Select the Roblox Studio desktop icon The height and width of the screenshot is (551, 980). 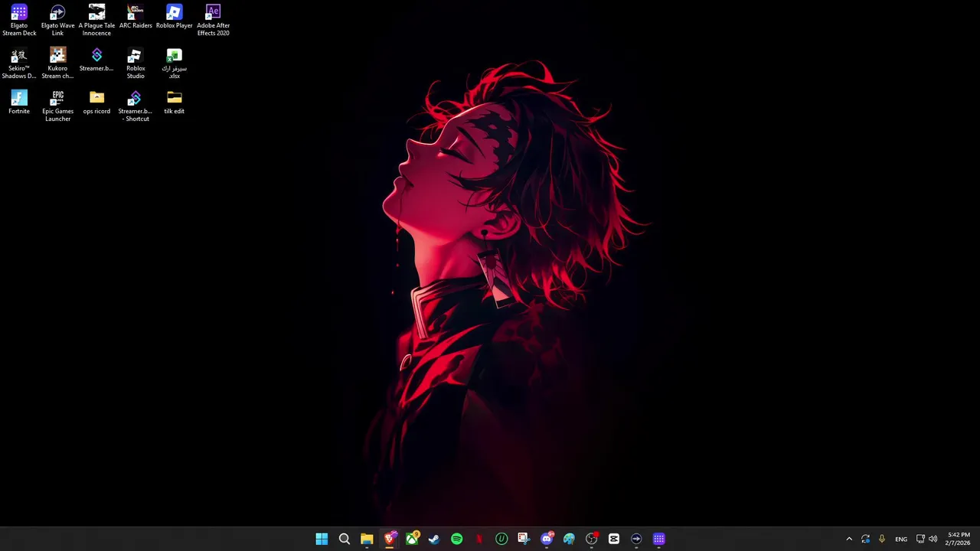click(136, 64)
